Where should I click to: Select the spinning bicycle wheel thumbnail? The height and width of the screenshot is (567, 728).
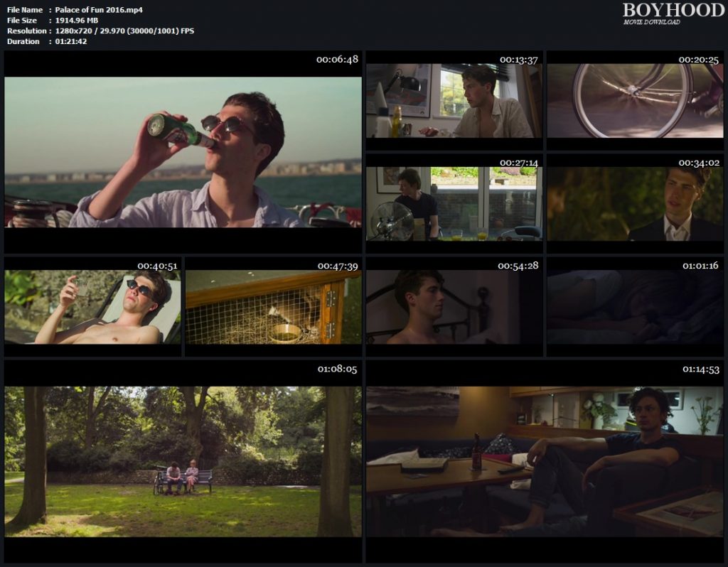635,100
